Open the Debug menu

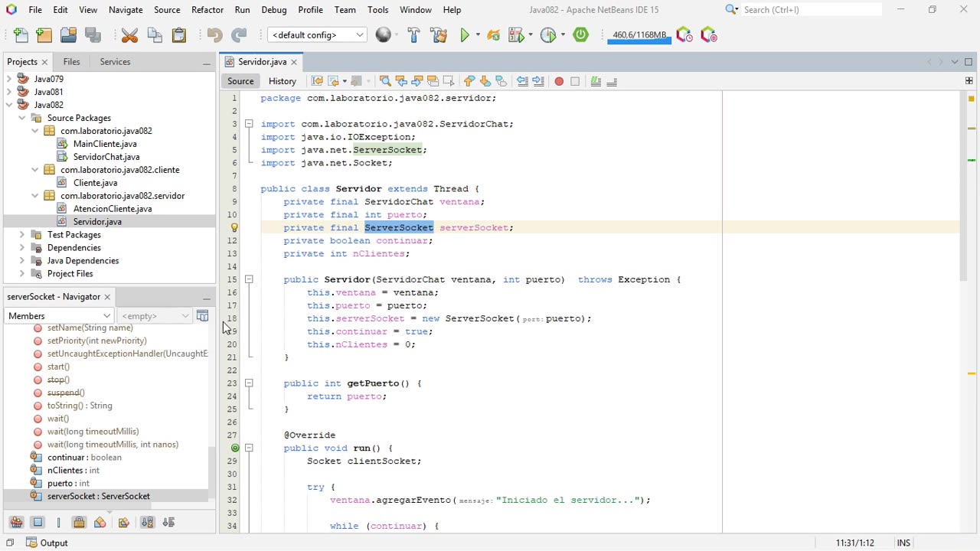(x=273, y=10)
